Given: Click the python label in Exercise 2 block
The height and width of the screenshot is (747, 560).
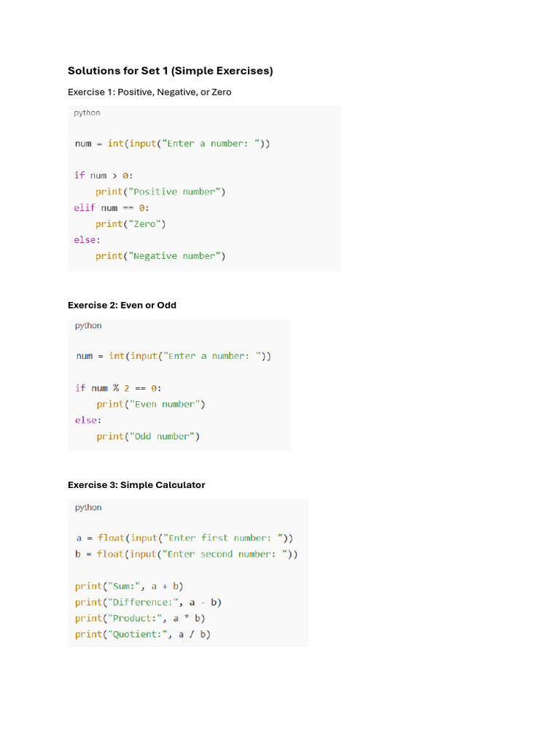Looking at the screenshot, I should pyautogui.click(x=88, y=326).
